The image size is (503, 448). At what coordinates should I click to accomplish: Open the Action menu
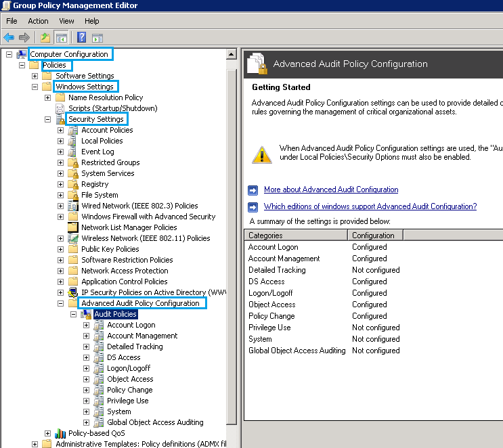click(x=38, y=21)
